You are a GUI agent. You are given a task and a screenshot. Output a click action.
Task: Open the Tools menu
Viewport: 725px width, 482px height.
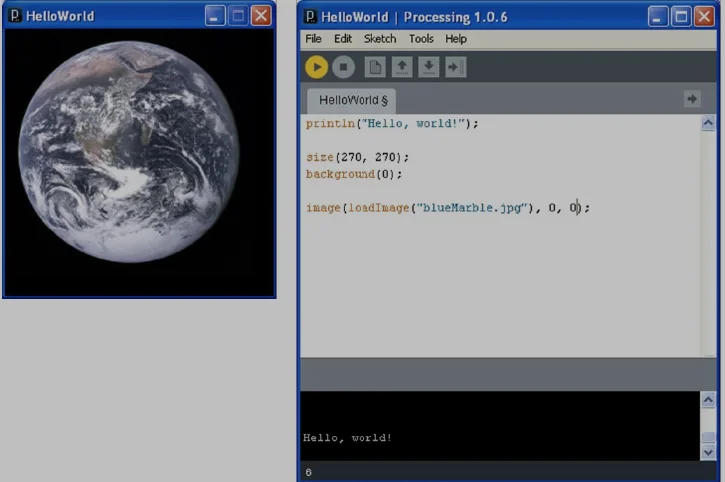[x=421, y=39]
